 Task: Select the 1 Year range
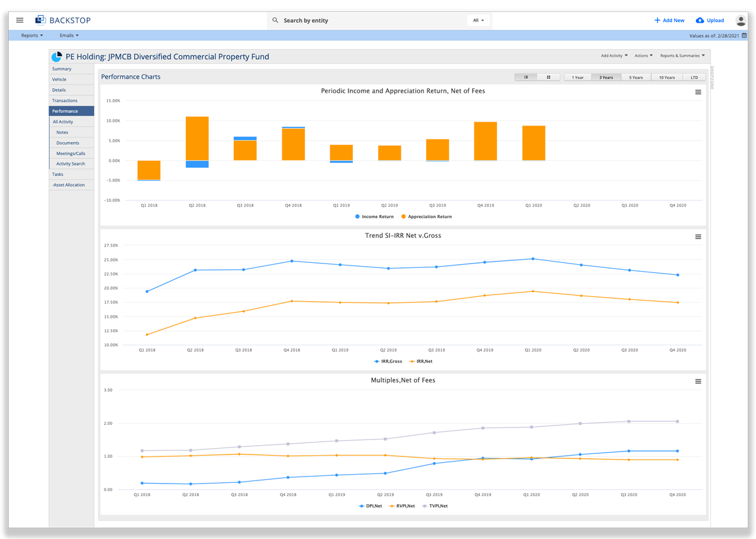[x=578, y=77]
